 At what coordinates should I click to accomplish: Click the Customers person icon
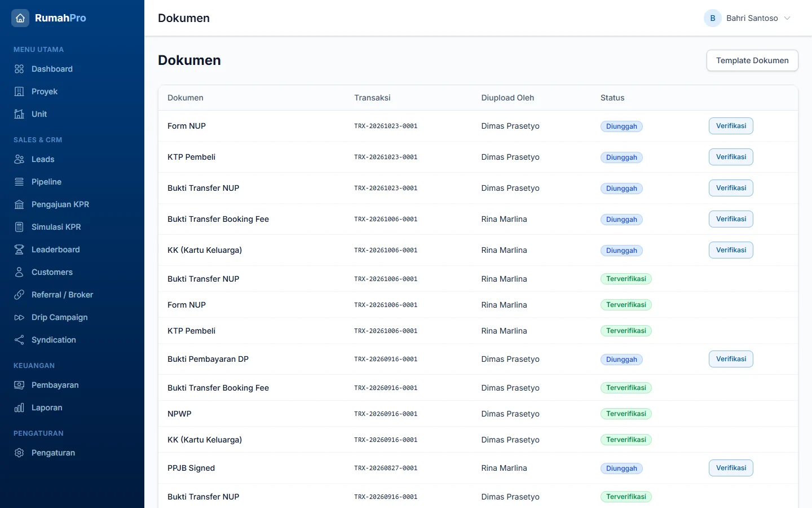coord(19,272)
